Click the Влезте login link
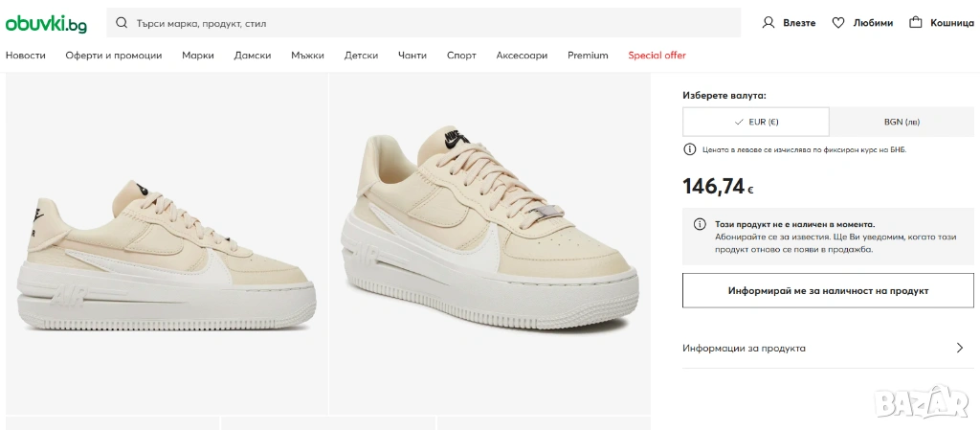 pyautogui.click(x=799, y=23)
